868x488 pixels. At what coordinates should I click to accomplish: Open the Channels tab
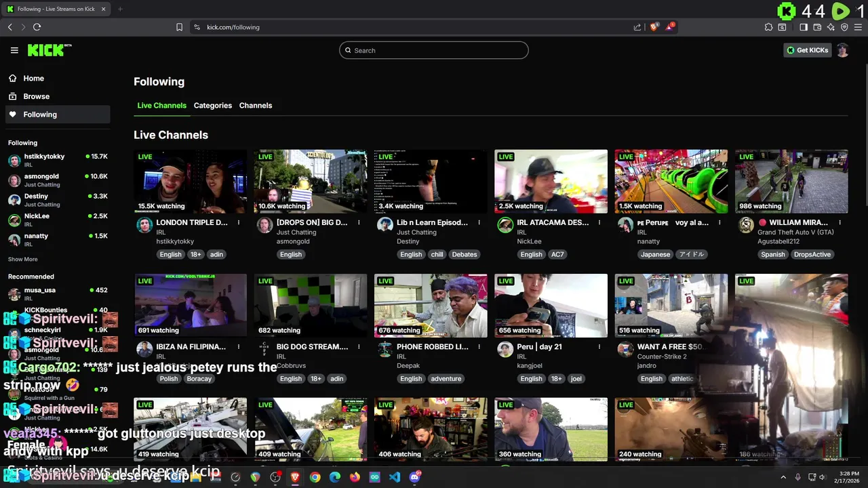coord(256,106)
